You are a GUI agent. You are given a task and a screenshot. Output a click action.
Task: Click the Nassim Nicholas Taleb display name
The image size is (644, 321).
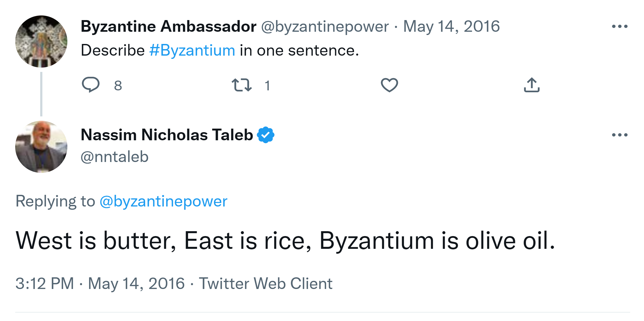pyautogui.click(x=167, y=135)
